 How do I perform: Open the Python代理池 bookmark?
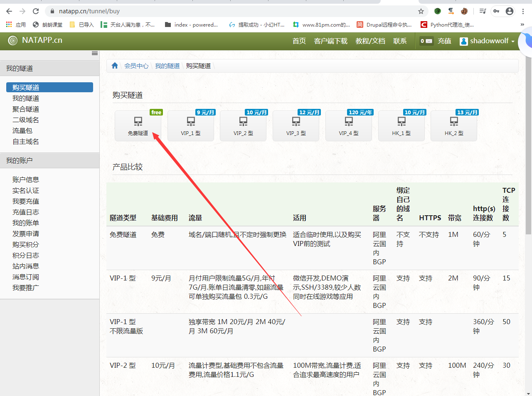[x=447, y=25]
